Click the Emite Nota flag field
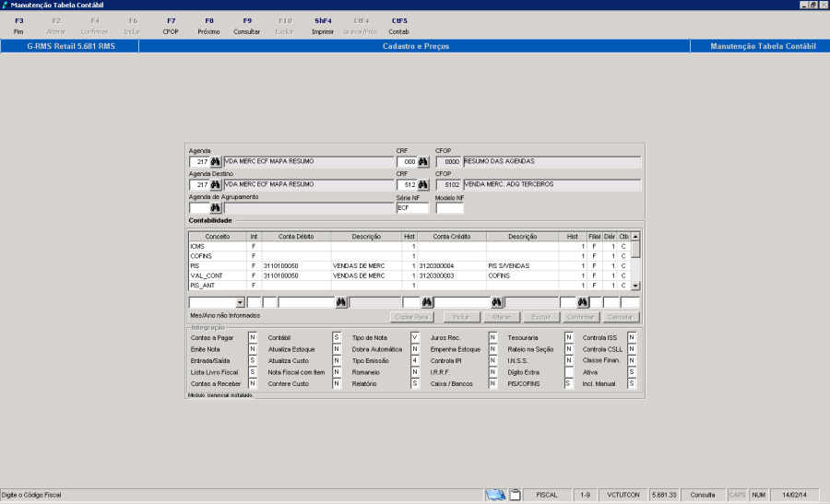830x504 pixels. tap(253, 349)
